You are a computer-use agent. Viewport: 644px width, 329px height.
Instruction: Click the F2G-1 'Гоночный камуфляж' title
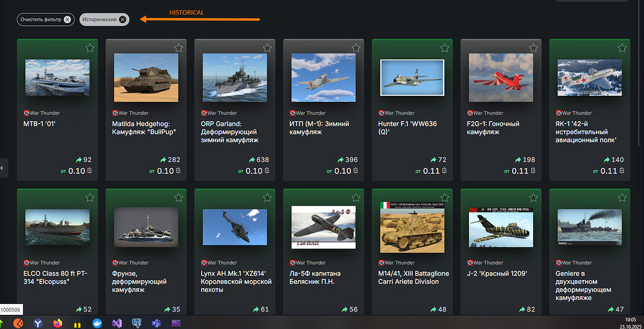point(494,127)
